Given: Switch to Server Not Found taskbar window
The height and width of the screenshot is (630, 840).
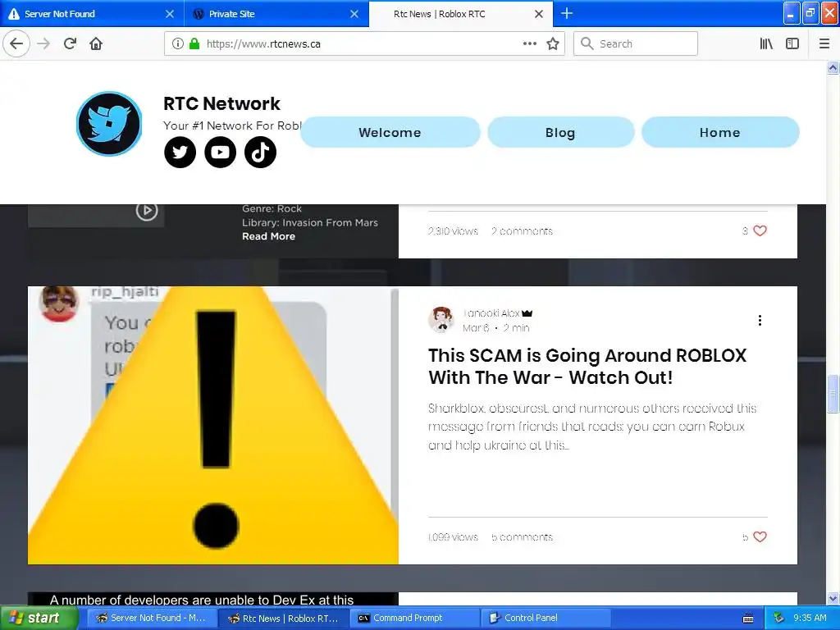Looking at the screenshot, I should click(x=152, y=619).
